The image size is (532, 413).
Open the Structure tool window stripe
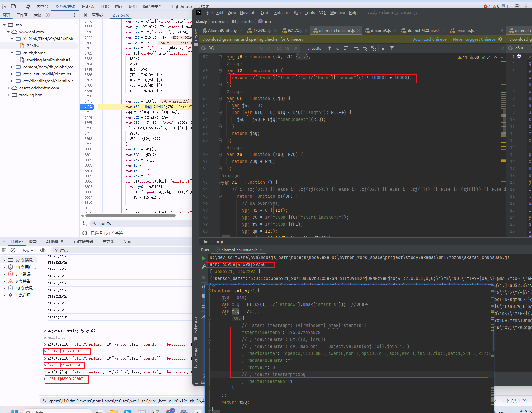point(196,358)
